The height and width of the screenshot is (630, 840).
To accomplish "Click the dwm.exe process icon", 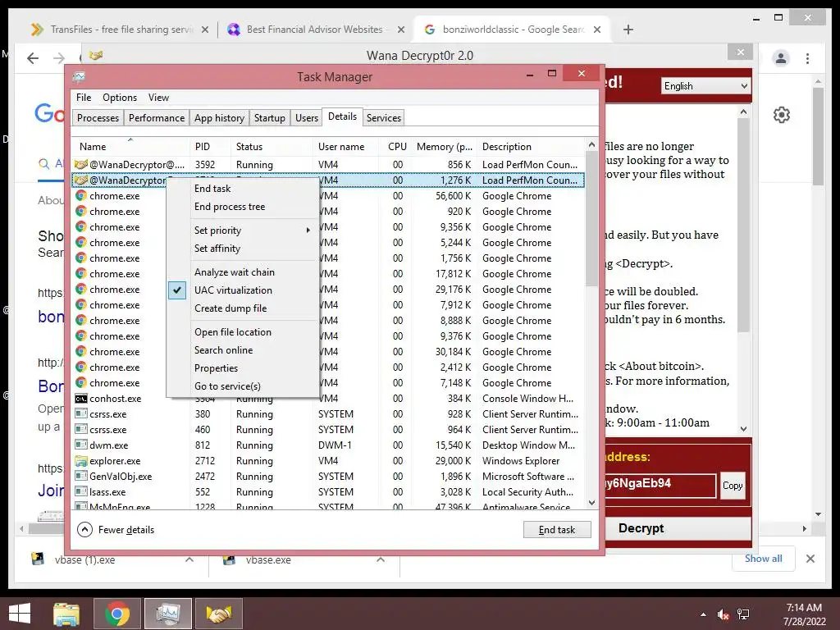I will [x=81, y=445].
